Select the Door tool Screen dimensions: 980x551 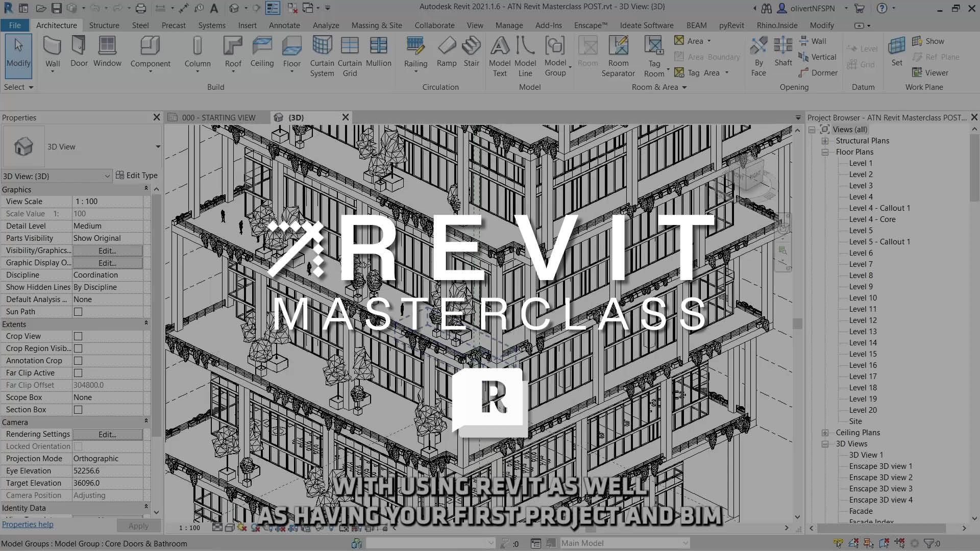tap(79, 51)
